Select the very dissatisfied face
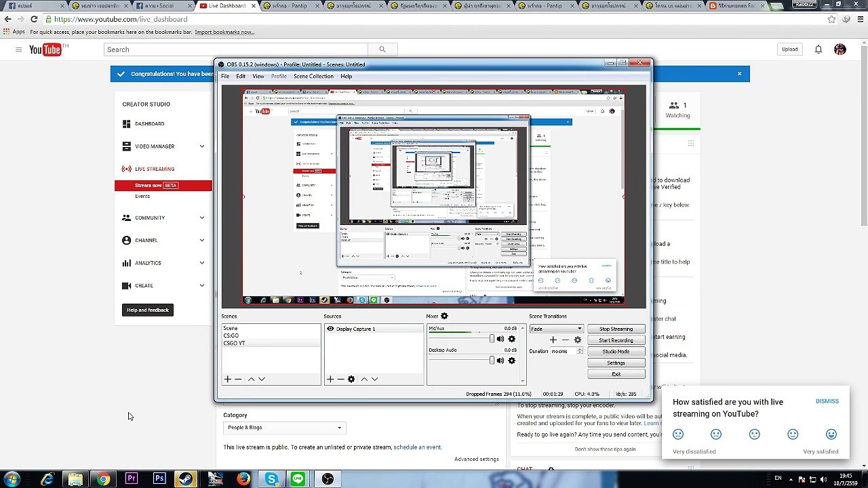868x488 pixels. point(678,434)
